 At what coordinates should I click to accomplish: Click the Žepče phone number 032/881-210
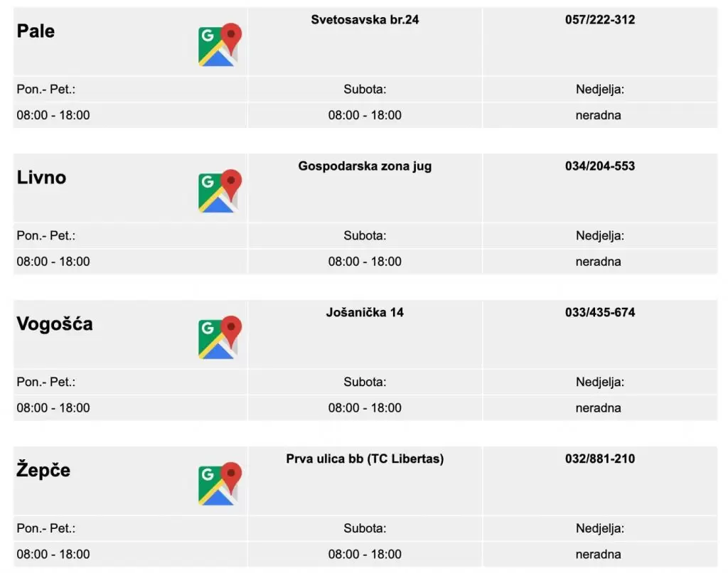pyautogui.click(x=600, y=459)
